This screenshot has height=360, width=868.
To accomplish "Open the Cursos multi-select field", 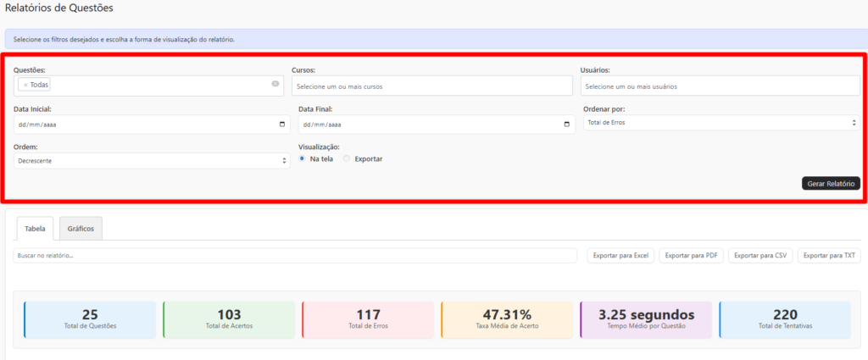I will click(431, 86).
